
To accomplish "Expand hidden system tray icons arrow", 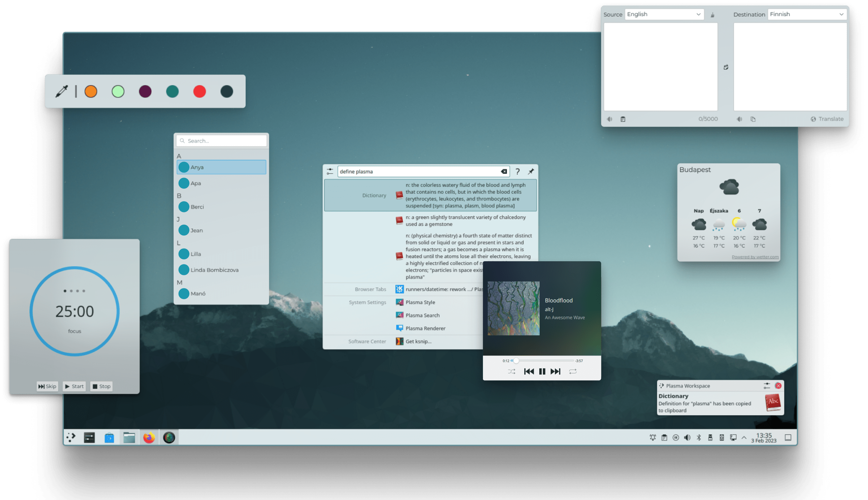I will point(744,437).
